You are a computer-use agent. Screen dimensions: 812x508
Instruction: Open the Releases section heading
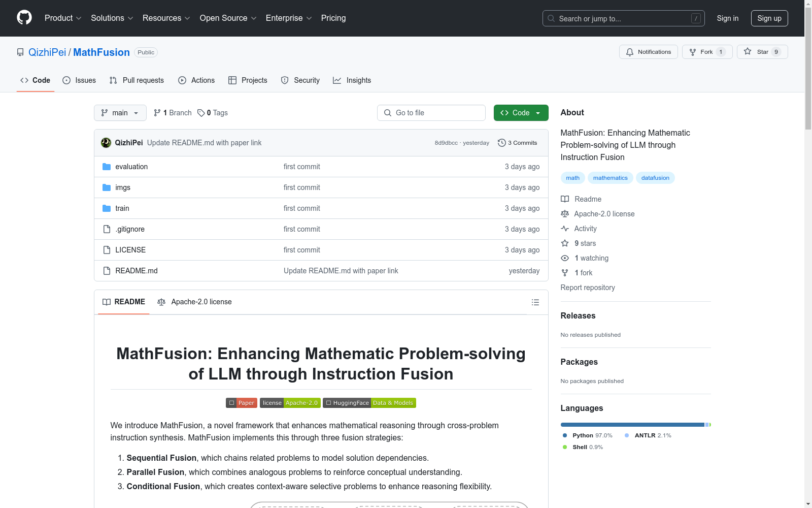pyautogui.click(x=578, y=315)
